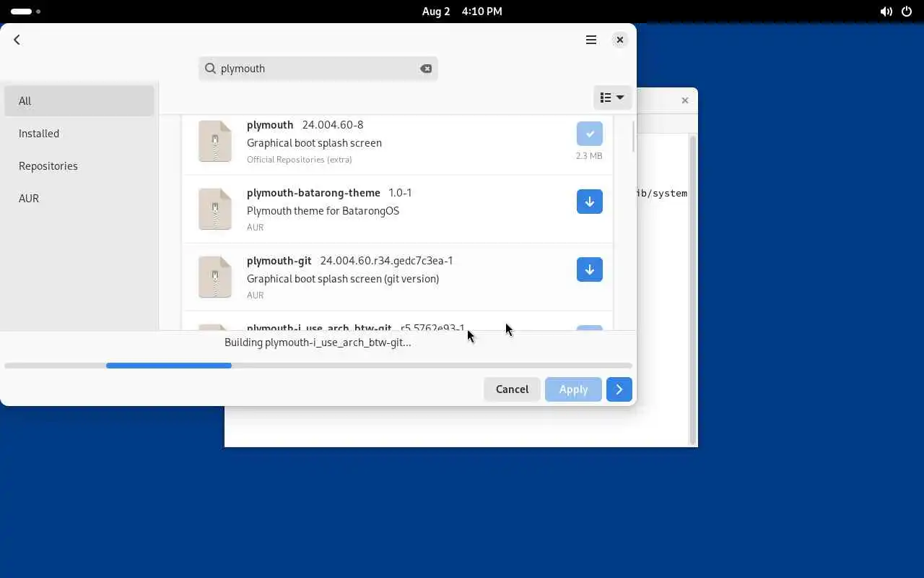Open the clock and calendar menu

point(462,12)
